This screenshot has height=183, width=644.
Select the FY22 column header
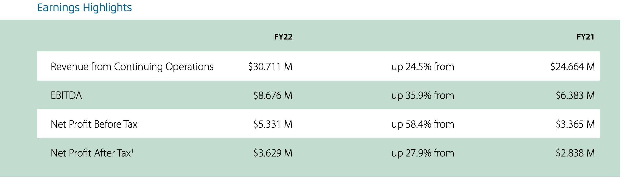(283, 37)
